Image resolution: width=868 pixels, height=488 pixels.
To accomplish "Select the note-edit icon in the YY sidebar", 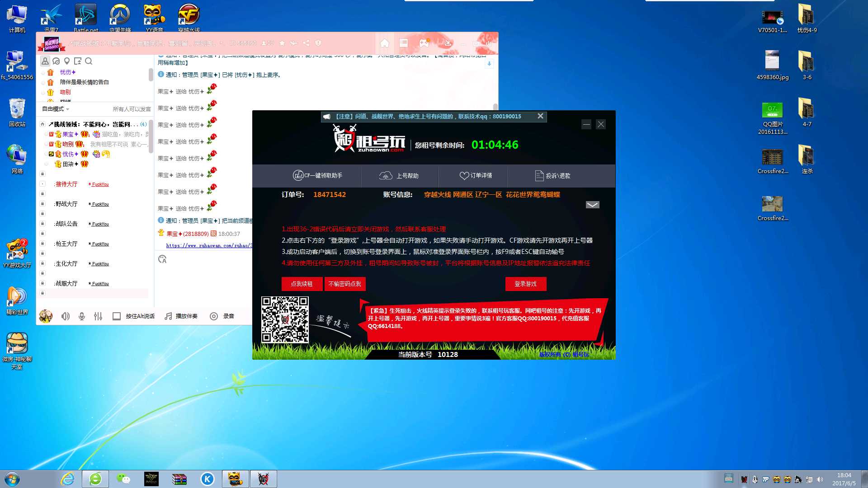I will (x=78, y=61).
